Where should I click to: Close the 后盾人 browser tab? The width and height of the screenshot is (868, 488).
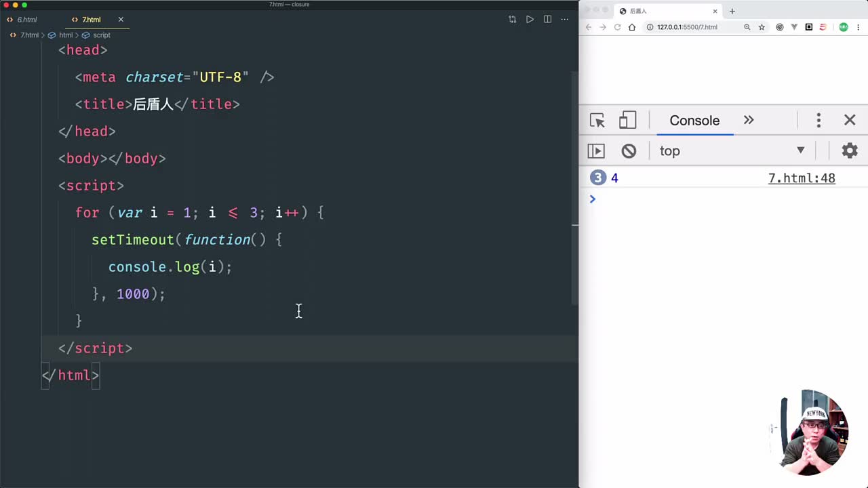tap(715, 11)
